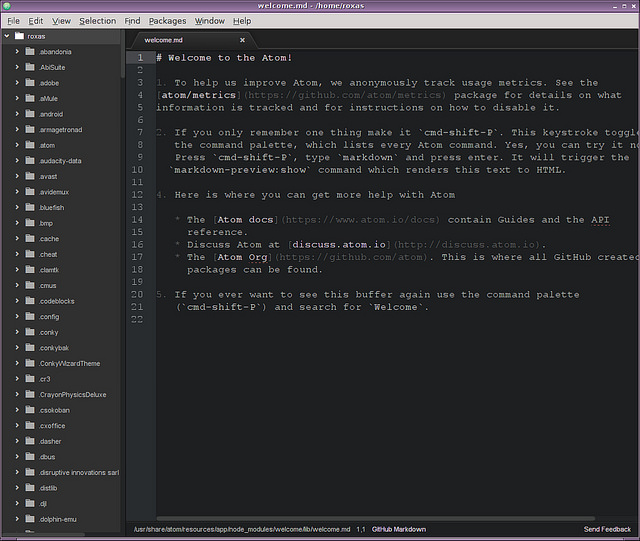Click the 1,1 cursor position indicator
Image resolution: width=640 pixels, height=541 pixels.
tap(361, 529)
